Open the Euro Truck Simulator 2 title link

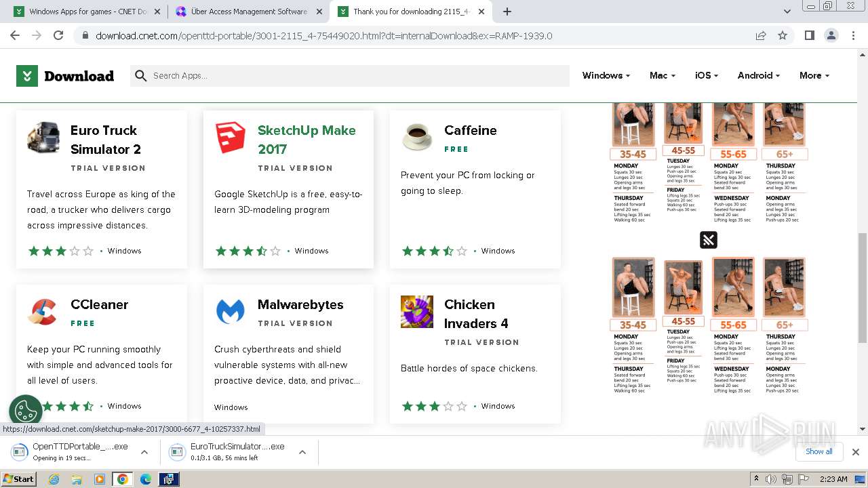[x=106, y=140]
